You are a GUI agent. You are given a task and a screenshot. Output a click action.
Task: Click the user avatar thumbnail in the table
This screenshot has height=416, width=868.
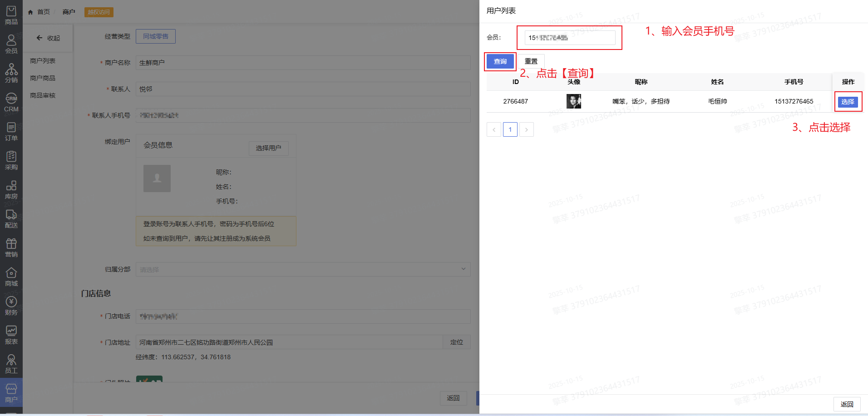click(x=574, y=101)
